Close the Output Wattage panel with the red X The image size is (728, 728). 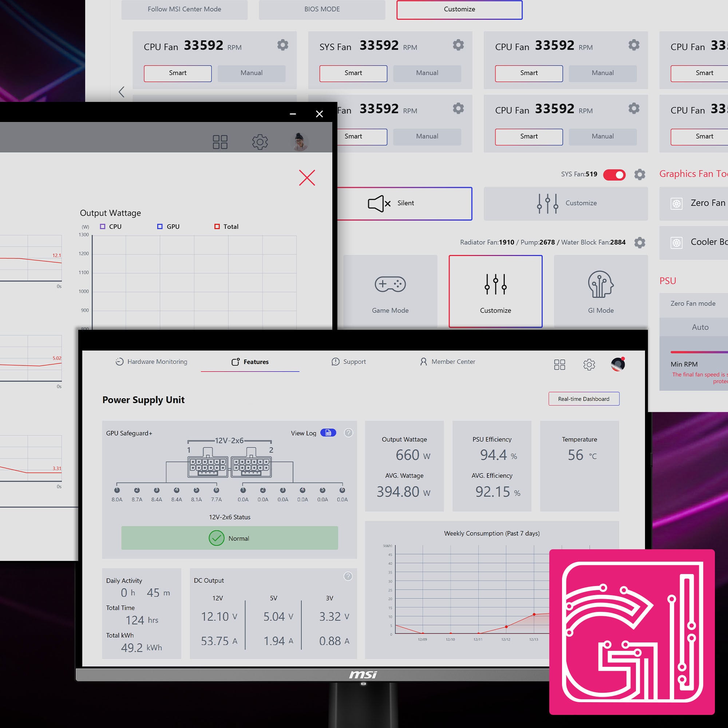[307, 178]
